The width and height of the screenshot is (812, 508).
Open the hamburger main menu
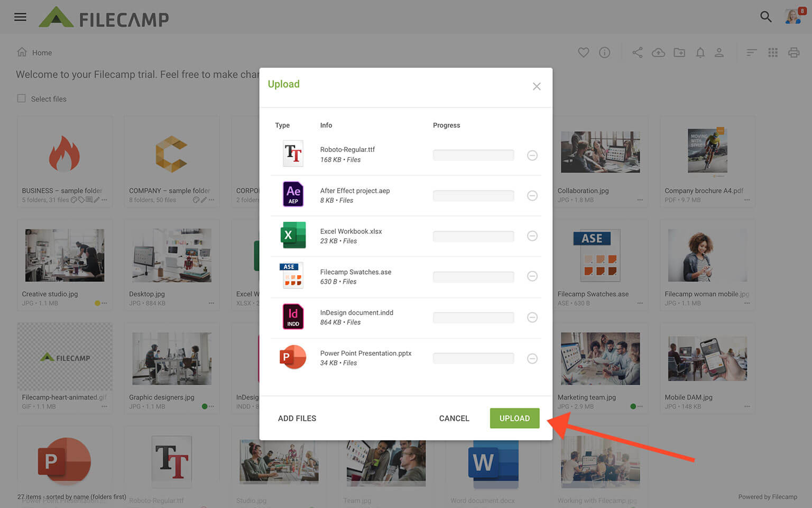(x=20, y=17)
